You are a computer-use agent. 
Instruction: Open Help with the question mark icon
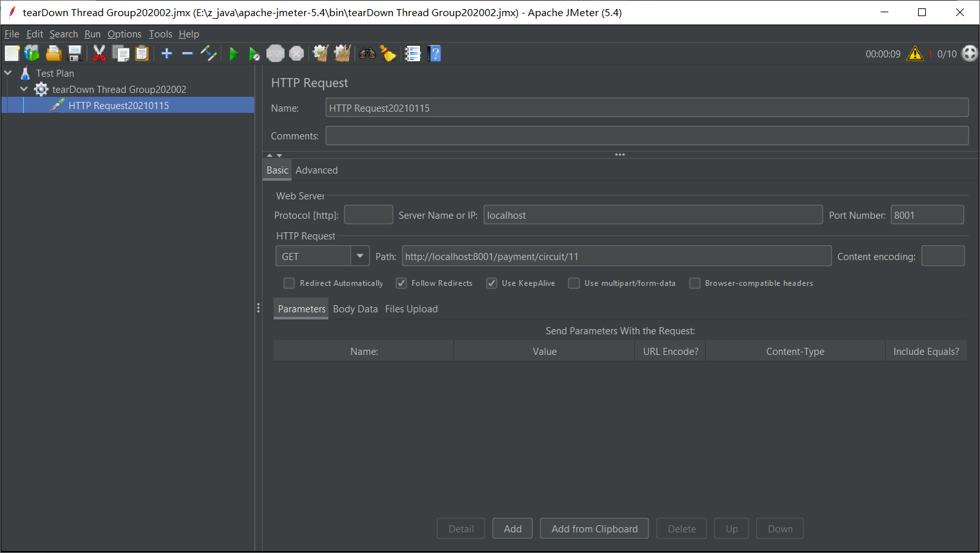pyautogui.click(x=435, y=54)
